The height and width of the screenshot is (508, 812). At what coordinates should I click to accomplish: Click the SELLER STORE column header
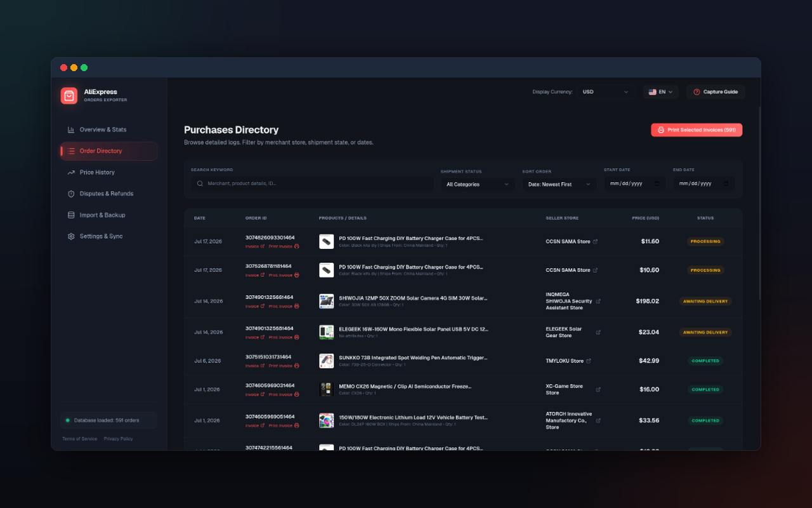pos(562,218)
